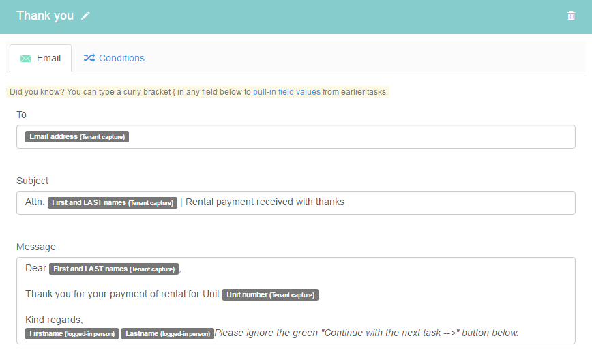Click the italic ignore-button note in Message
Image resolution: width=592 pixels, height=364 pixels.
coord(367,333)
